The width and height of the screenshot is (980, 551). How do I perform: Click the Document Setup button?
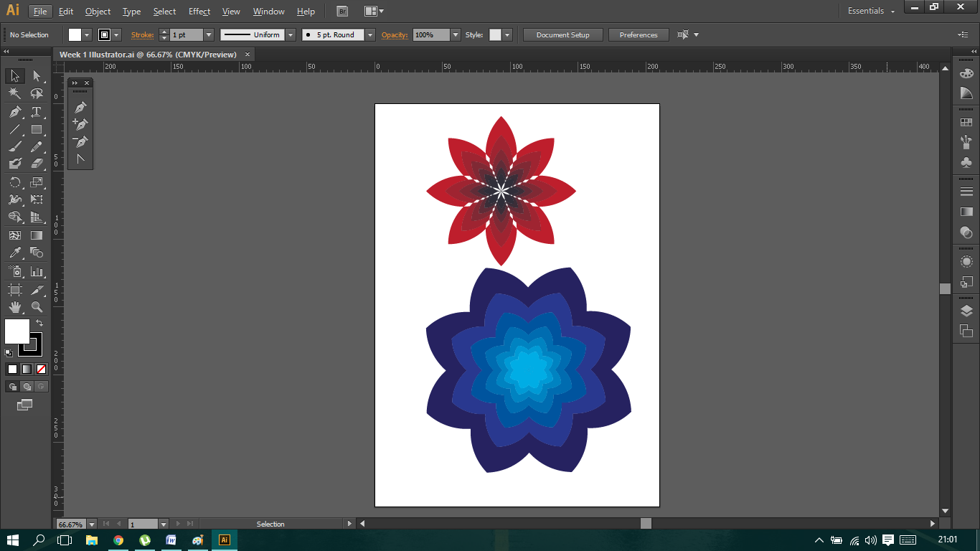pyautogui.click(x=562, y=34)
